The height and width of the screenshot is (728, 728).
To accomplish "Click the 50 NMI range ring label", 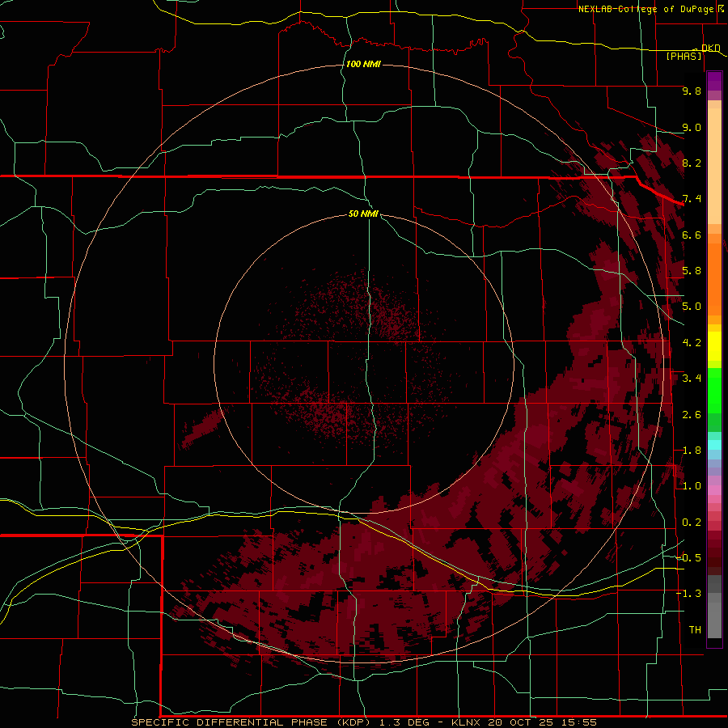I will [363, 214].
